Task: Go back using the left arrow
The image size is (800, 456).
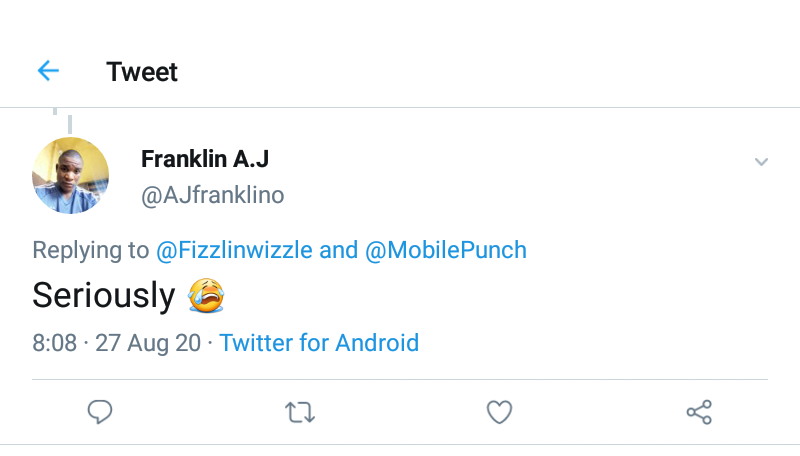Action: (48, 71)
